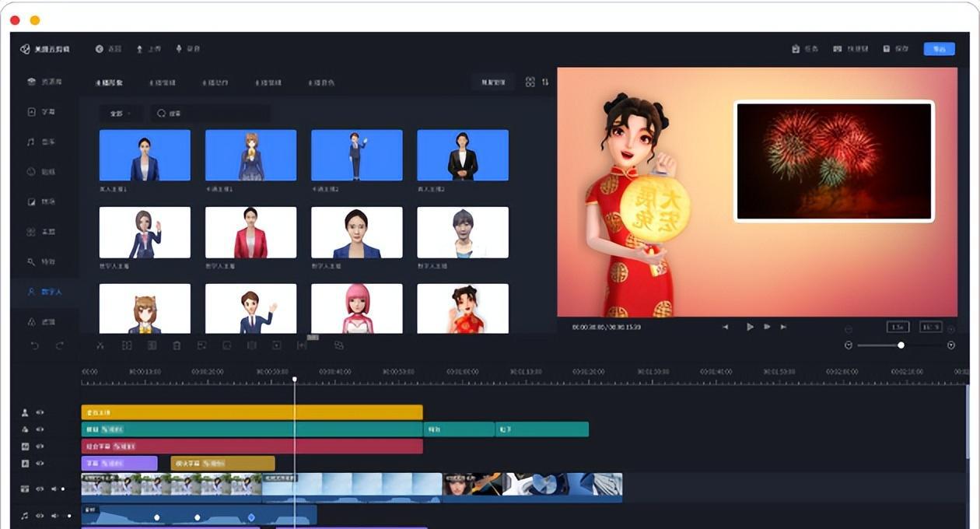Select the active first tab of the avatar panel

tap(109, 82)
